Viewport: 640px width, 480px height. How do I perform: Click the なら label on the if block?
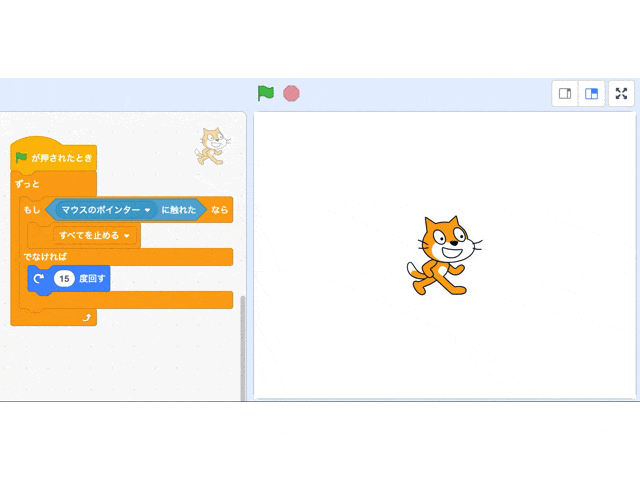pyautogui.click(x=220, y=210)
